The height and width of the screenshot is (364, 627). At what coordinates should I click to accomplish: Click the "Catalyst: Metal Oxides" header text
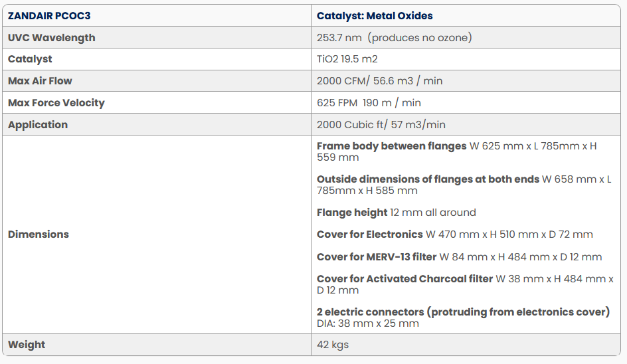click(375, 16)
